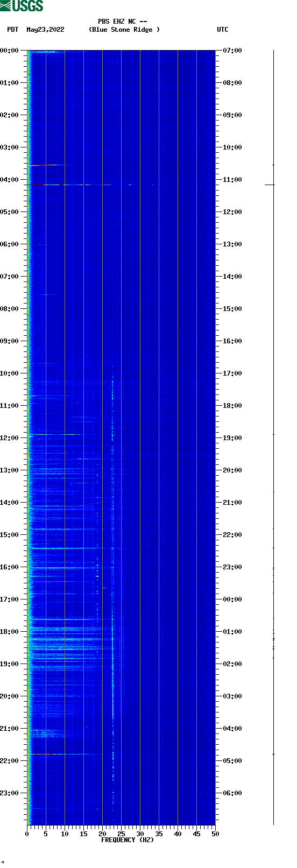The height and width of the screenshot is (868, 297).
Task: Click the PDT time label '03:00'
Action: tap(10, 147)
